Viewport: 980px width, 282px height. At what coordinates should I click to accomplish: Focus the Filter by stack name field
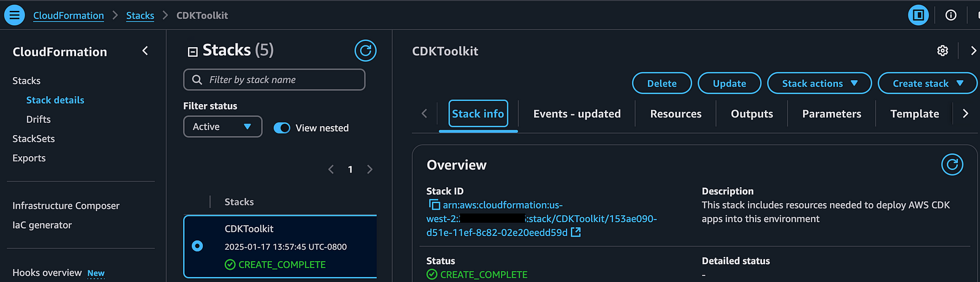(282, 80)
